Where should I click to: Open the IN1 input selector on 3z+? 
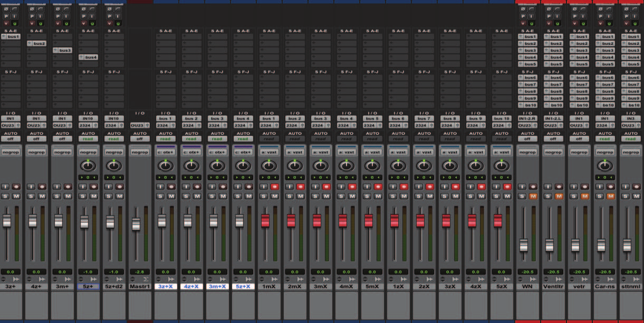tap(11, 119)
